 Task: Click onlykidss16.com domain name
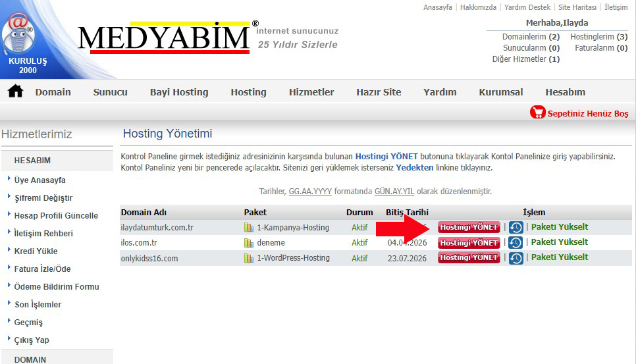[149, 258]
